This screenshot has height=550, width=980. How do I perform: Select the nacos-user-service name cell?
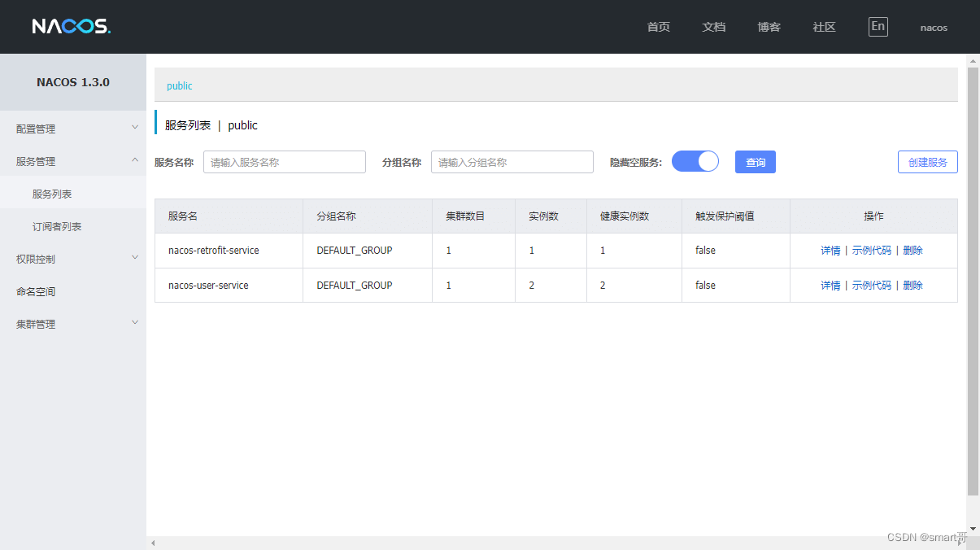229,286
